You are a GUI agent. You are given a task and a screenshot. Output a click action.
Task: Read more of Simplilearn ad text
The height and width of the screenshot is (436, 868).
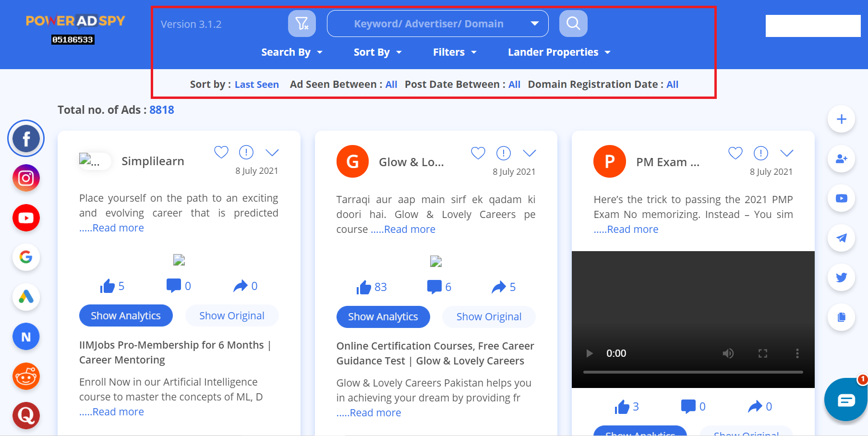(112, 228)
